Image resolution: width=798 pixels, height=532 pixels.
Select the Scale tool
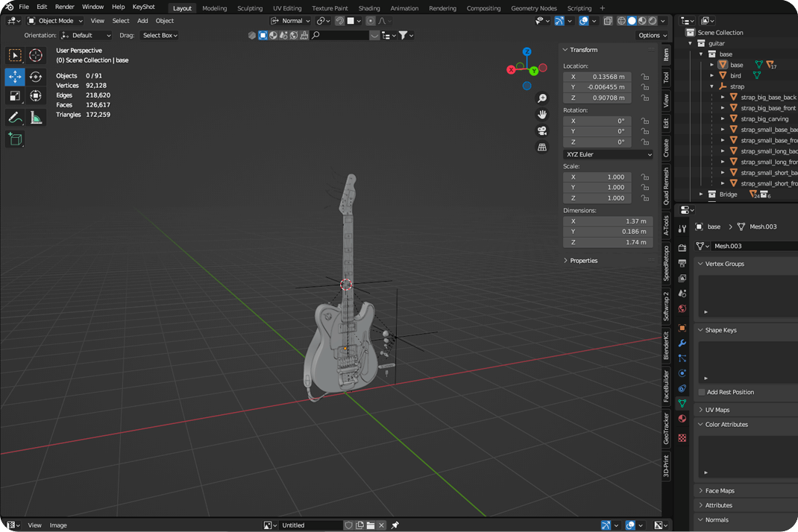pos(15,95)
